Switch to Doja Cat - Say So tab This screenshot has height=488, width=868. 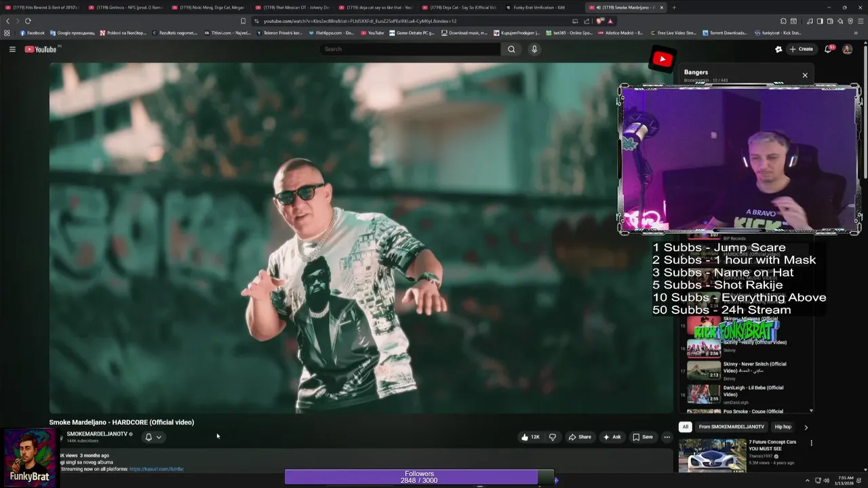pos(458,7)
